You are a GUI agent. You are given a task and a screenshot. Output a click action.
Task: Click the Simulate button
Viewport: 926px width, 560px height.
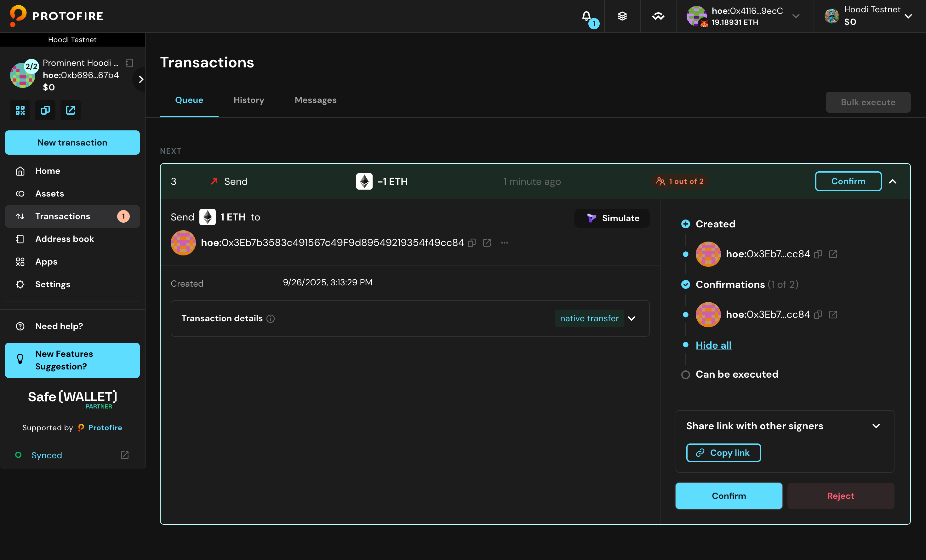coord(612,218)
